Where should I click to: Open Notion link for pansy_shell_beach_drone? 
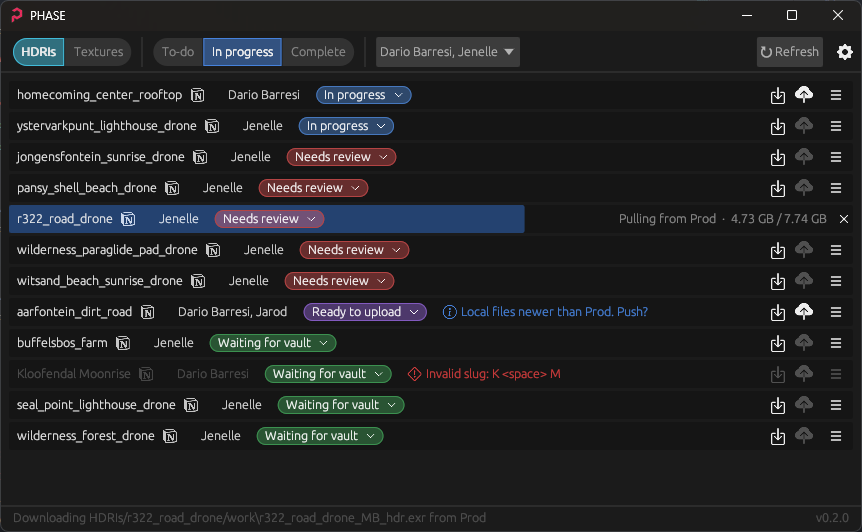(172, 188)
